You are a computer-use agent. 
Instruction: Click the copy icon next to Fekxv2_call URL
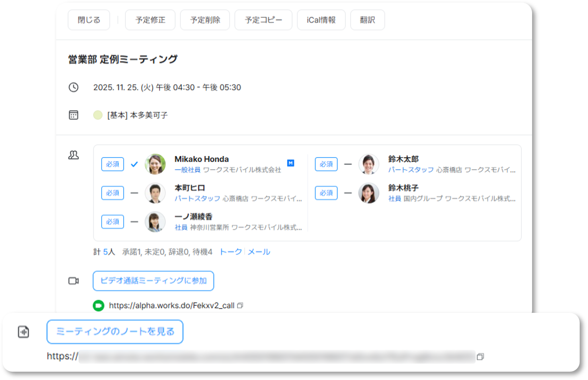click(x=240, y=305)
